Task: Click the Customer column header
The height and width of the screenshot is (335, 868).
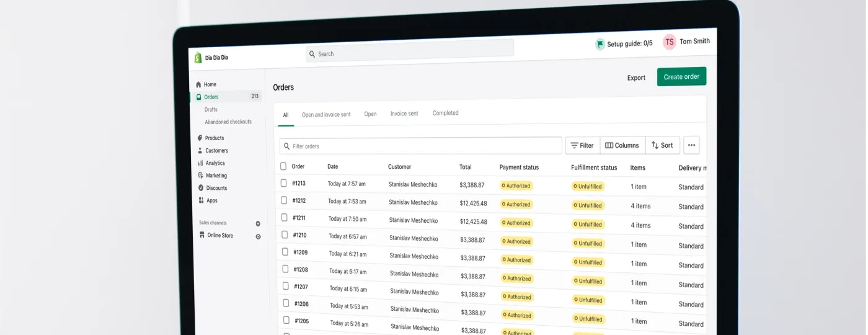Action: 399,167
